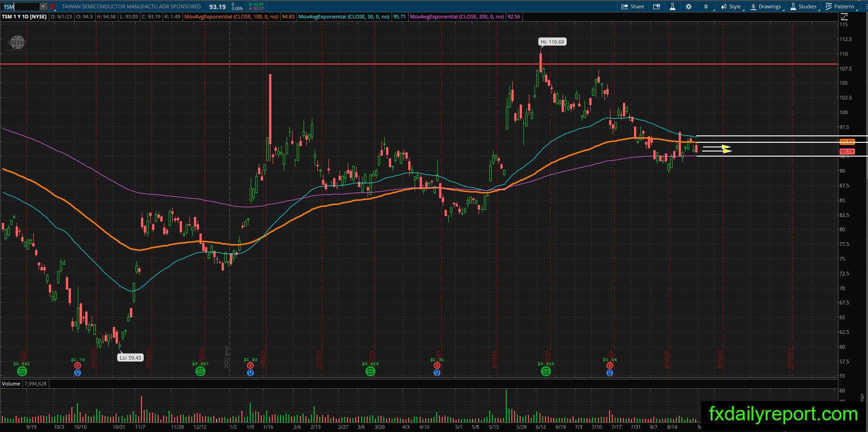Image resolution: width=868 pixels, height=432 pixels.
Task: Click the red earnings phone icon under $1.14
Action: 610,366
